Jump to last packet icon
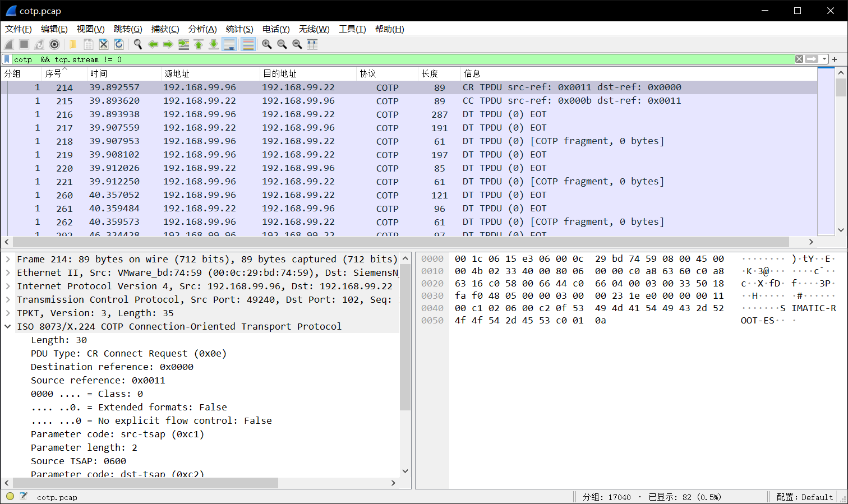The width and height of the screenshot is (848, 504). click(214, 44)
